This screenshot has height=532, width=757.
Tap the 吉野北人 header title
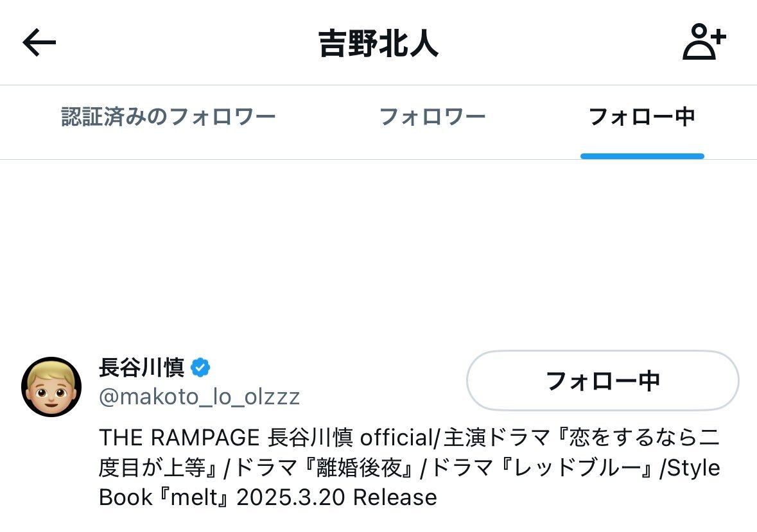[379, 44]
